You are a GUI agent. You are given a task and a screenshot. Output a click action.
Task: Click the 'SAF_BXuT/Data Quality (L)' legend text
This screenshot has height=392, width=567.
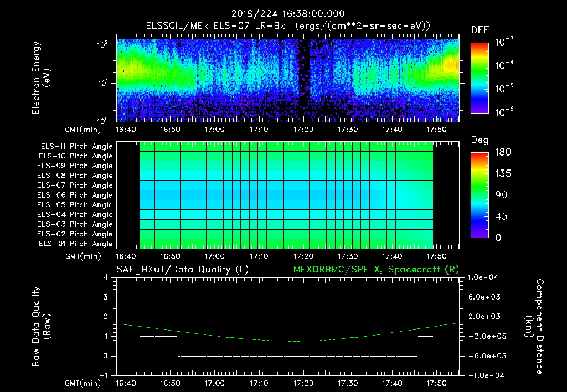[183, 270]
